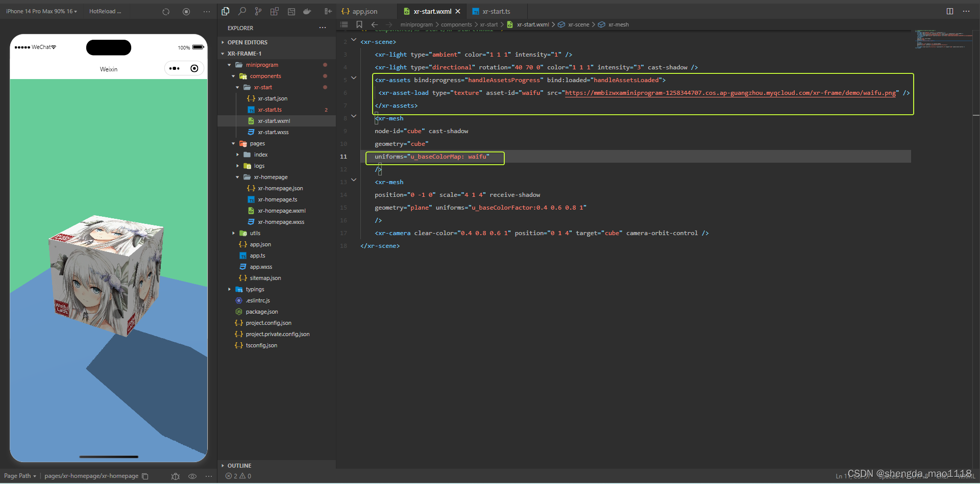980x484 pixels.
Task: Collapse the components folder
Action: click(x=233, y=76)
